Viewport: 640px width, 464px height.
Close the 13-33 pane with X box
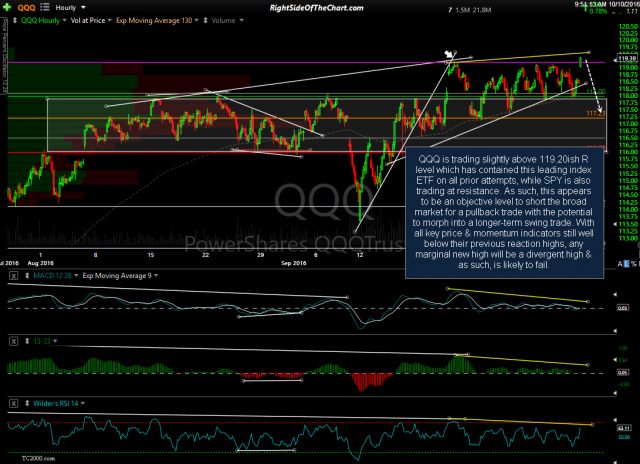click(x=13, y=341)
